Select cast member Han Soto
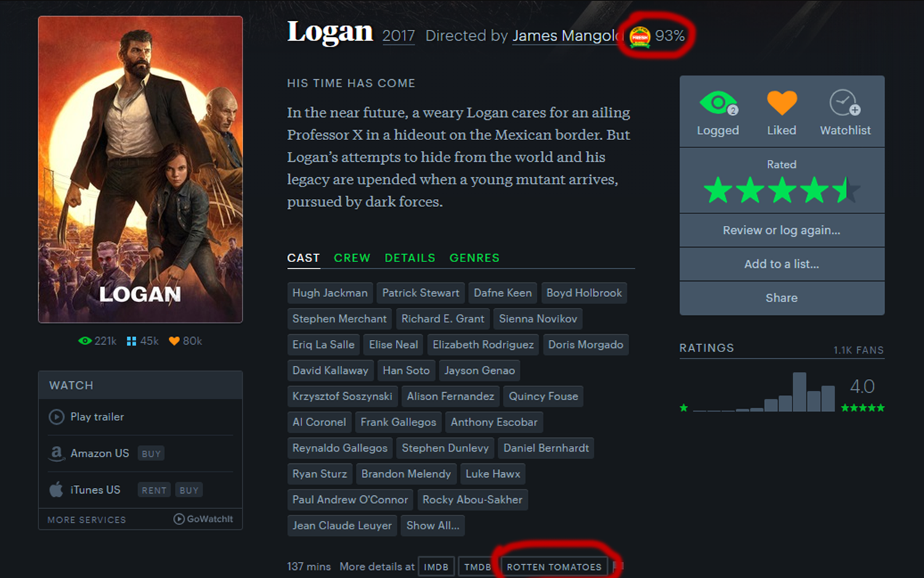The width and height of the screenshot is (924, 578). pos(406,370)
